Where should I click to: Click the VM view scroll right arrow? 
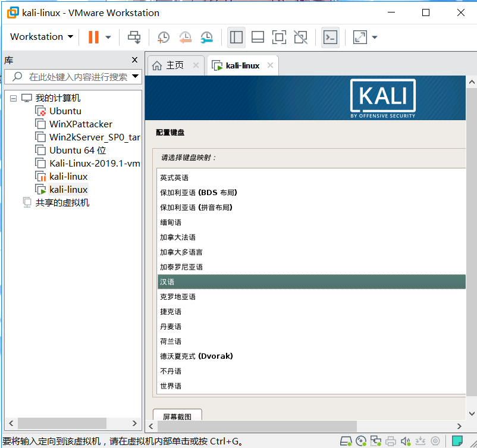click(459, 426)
